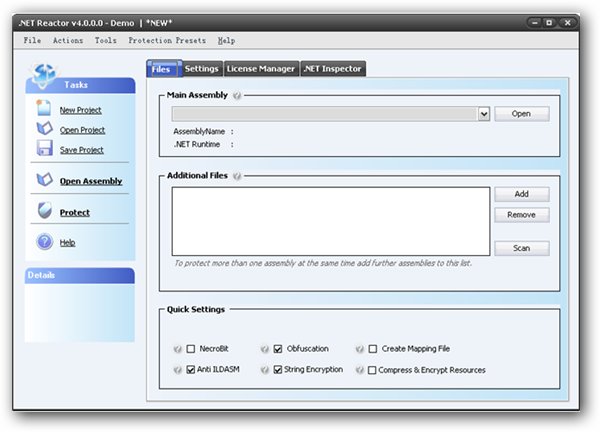Check Compress & Encrypt Resources

click(372, 370)
